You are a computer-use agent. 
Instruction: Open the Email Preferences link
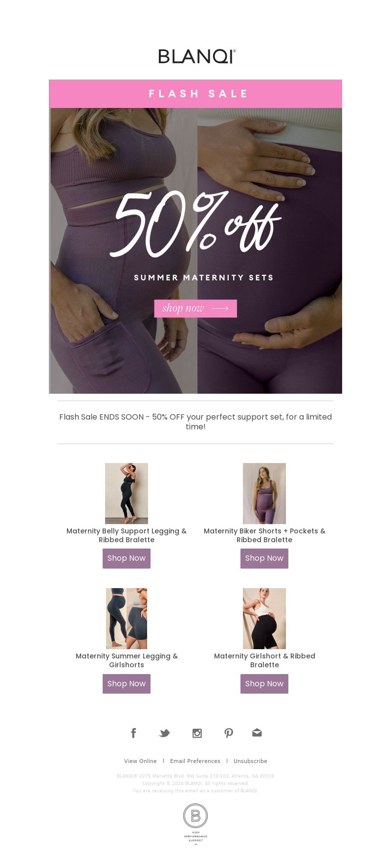195,761
